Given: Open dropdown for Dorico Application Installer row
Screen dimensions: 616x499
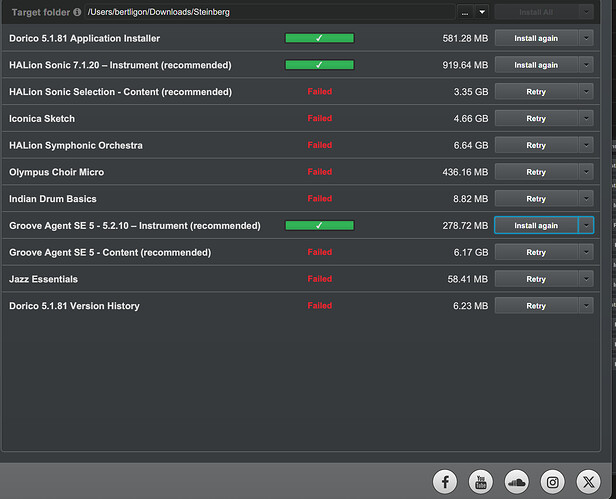Looking at the screenshot, I should click(x=586, y=38).
